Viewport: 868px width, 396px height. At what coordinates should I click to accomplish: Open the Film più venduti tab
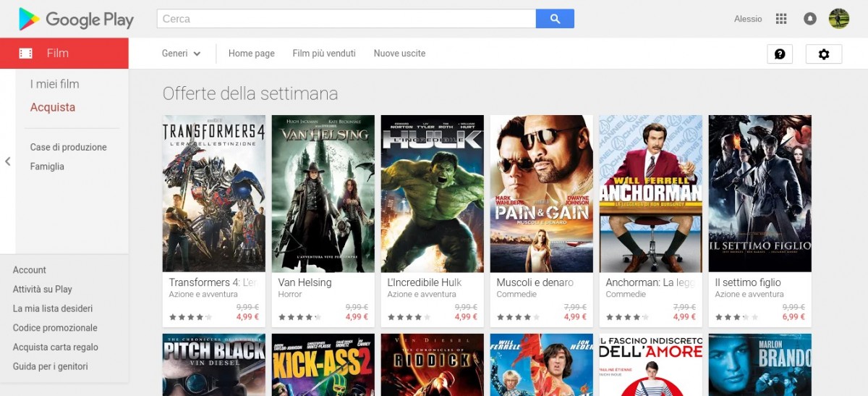pyautogui.click(x=324, y=54)
